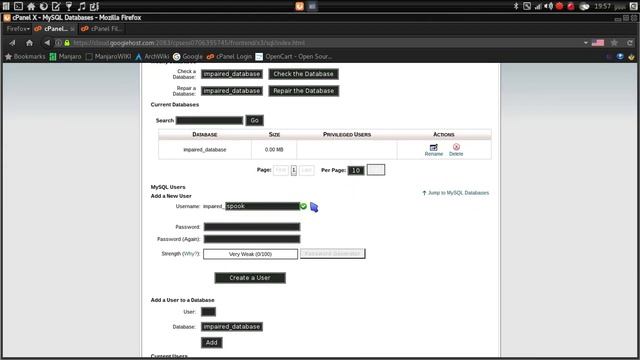Open the music note launcher in top panel
Viewport: 640px width, 360px height.
[82, 6]
